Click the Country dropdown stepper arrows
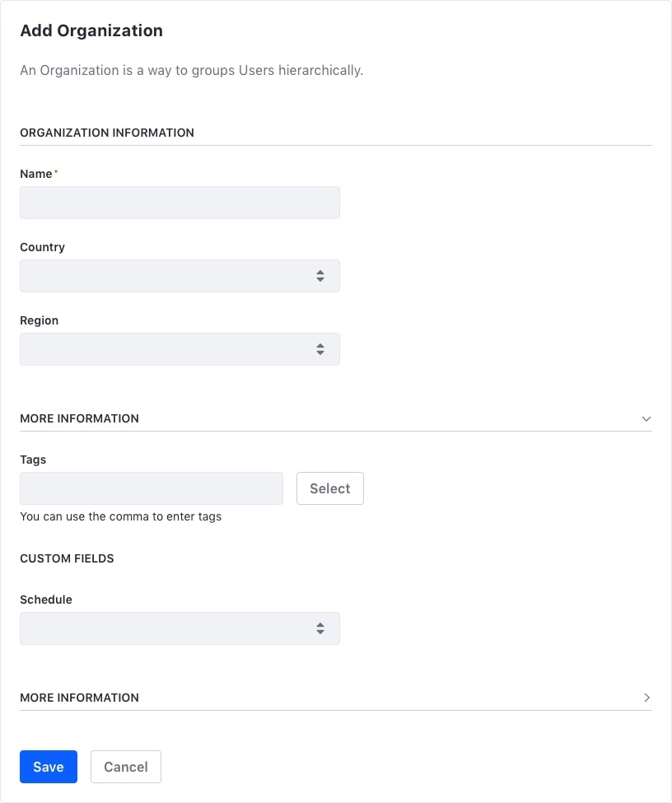672x803 pixels. pyautogui.click(x=320, y=276)
